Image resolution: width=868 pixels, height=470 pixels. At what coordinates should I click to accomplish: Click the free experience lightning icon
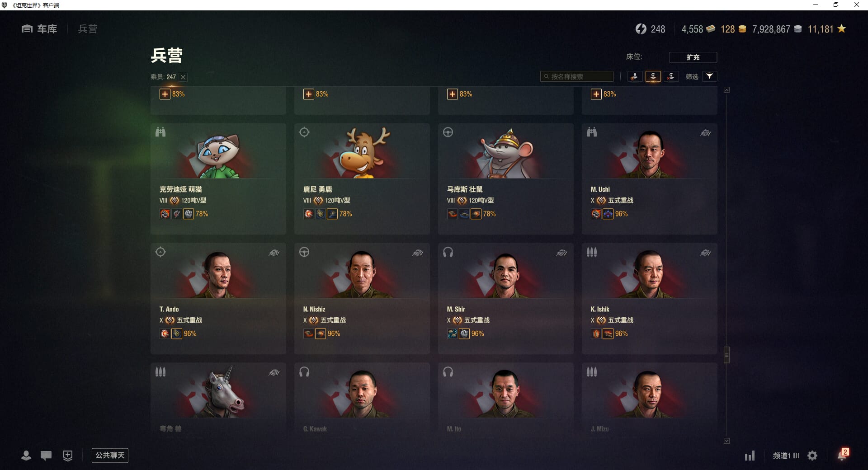click(x=641, y=29)
